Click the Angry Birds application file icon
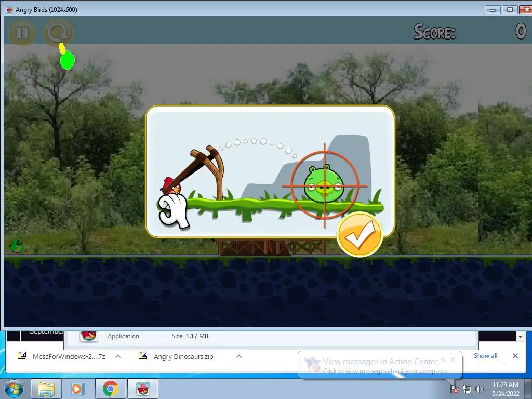Screen dimensions: 532x399 point(88,336)
